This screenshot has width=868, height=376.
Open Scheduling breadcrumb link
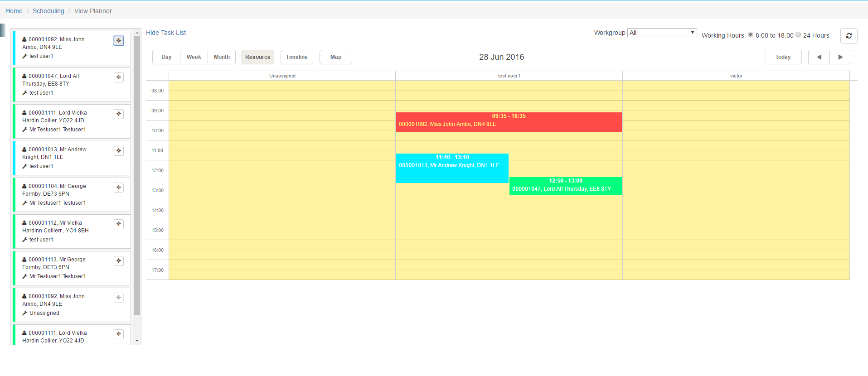click(x=48, y=11)
